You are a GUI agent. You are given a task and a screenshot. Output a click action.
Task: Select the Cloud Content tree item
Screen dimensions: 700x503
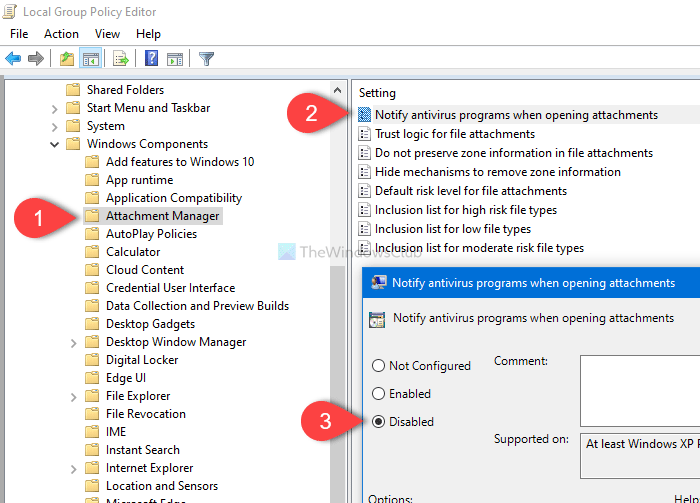point(145,270)
